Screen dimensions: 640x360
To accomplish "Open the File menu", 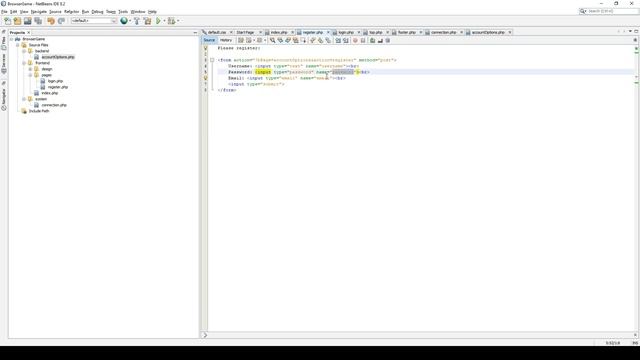I will [x=4, y=12].
